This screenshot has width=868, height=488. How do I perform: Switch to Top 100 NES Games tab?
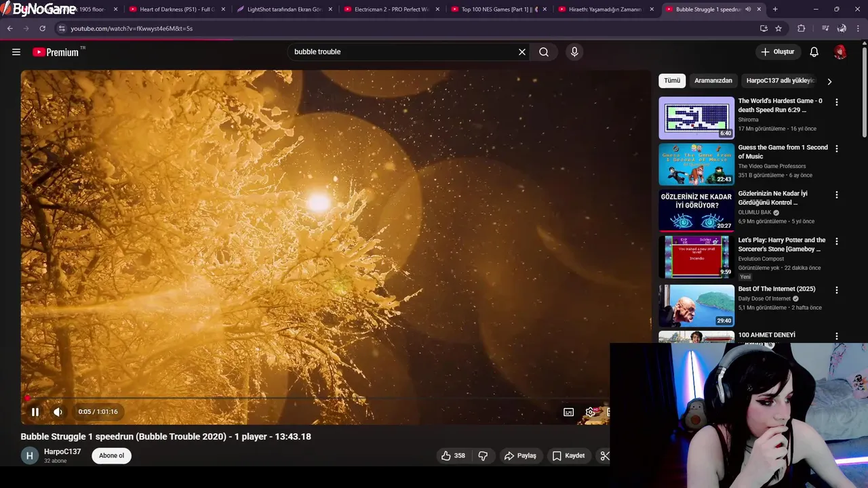(498, 9)
